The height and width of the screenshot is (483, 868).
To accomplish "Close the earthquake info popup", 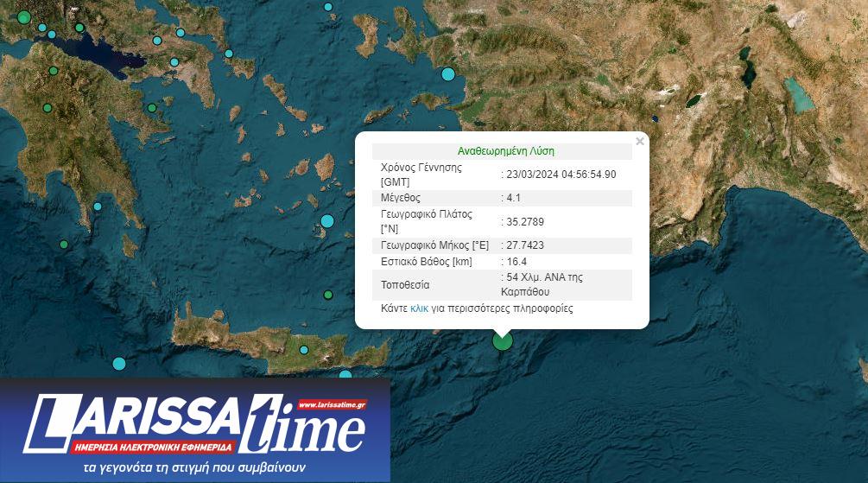I will click(639, 141).
